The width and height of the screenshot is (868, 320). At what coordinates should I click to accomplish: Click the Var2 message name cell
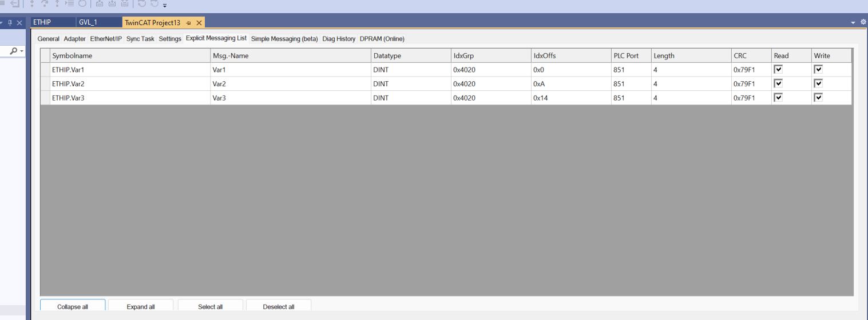coord(290,84)
